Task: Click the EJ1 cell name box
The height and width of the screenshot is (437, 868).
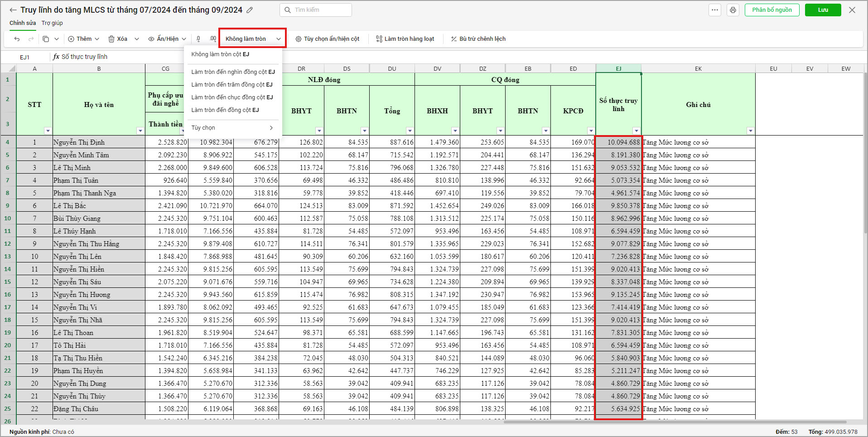Action: [x=25, y=57]
